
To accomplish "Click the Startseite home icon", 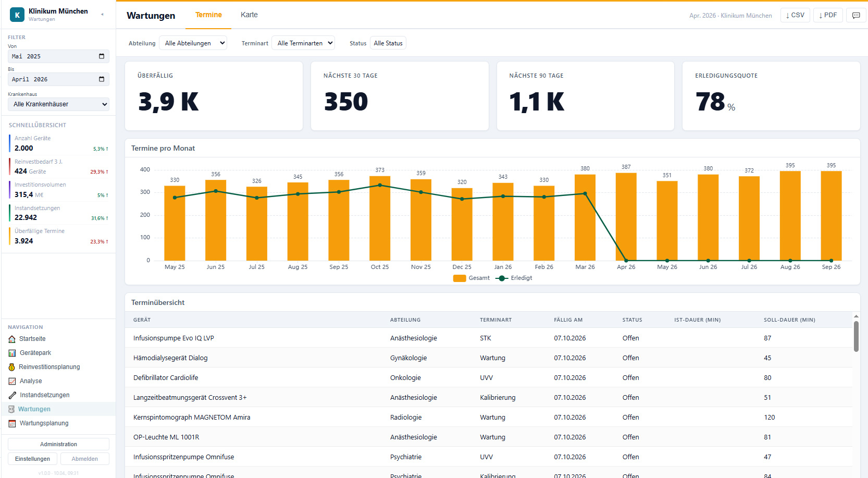I will pos(12,339).
